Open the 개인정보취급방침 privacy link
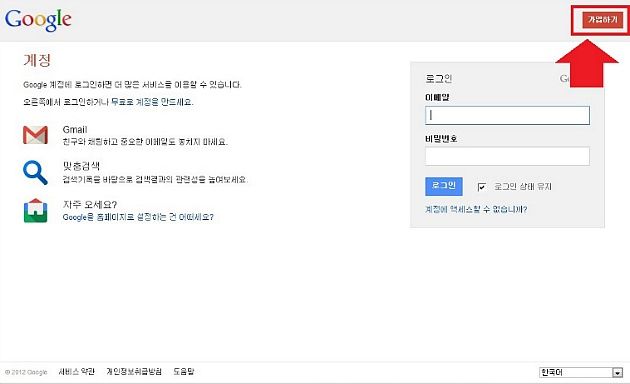The width and height of the screenshot is (630, 384). coord(134,372)
